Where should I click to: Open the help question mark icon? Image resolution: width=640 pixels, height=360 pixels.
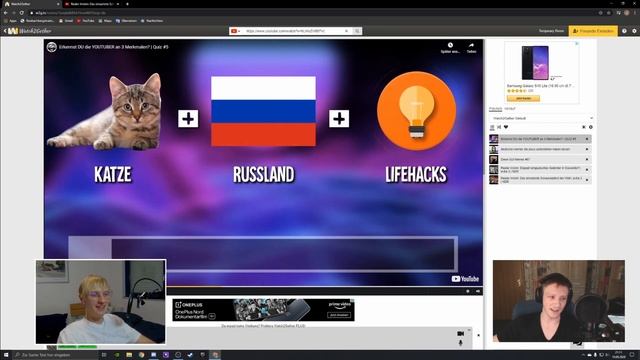pos(624,31)
